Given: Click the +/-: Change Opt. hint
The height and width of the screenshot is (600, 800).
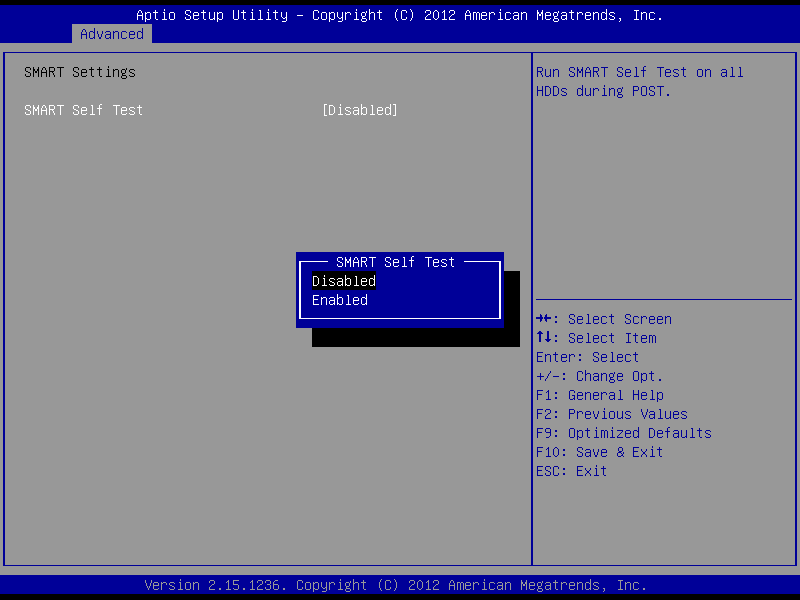Looking at the screenshot, I should coord(599,376).
